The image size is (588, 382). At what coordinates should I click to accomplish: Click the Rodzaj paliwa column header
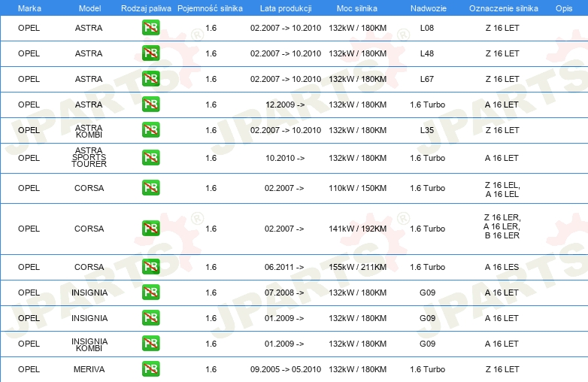pyautogui.click(x=146, y=8)
